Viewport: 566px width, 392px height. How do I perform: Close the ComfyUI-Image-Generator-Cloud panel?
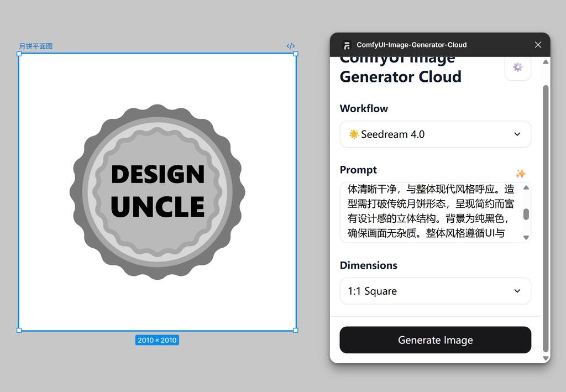pyautogui.click(x=538, y=45)
